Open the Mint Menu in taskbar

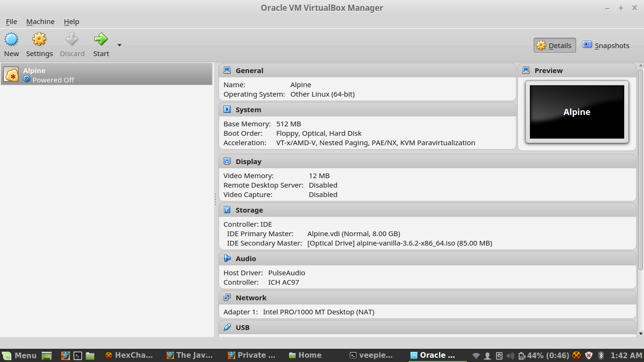(19, 355)
